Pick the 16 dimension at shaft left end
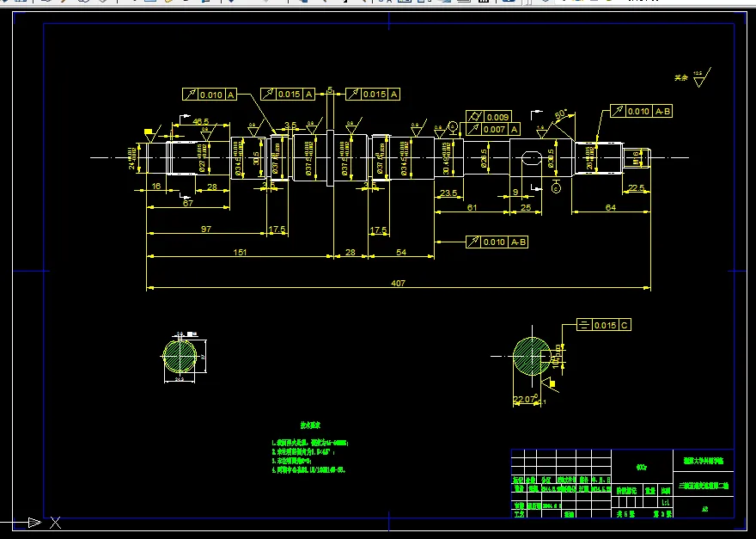 click(x=156, y=187)
